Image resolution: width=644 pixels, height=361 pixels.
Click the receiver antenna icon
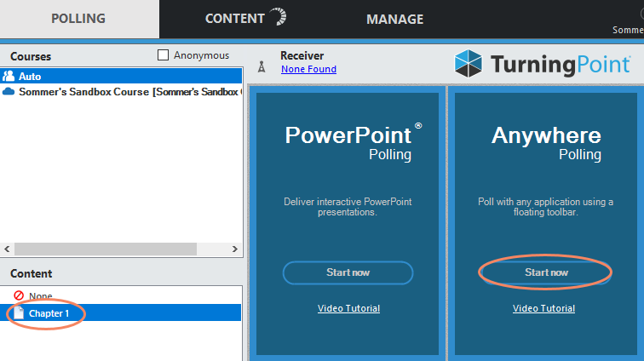(262, 66)
